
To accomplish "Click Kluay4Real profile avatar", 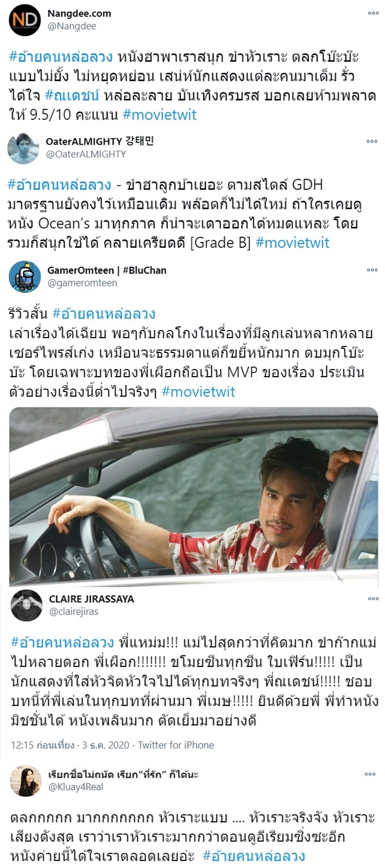I will [x=26, y=780].
